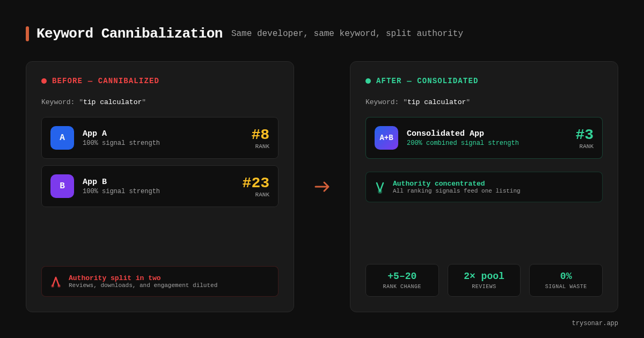Click the AFTER — CONSOLIDATED heading
Screen dimensions: 644x338
click(x=427, y=81)
